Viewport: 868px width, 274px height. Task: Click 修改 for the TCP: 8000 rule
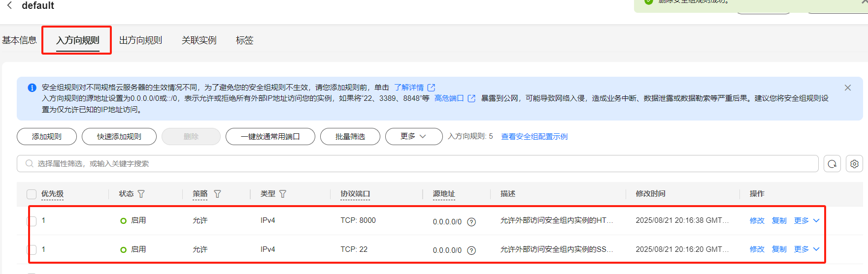(757, 221)
